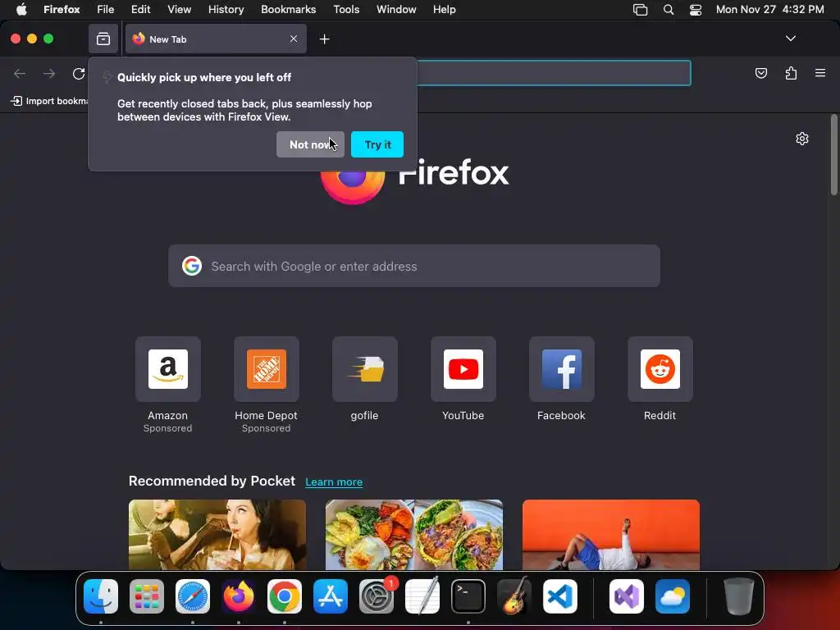
Task: Click the Google logo in search box
Action: (192, 266)
